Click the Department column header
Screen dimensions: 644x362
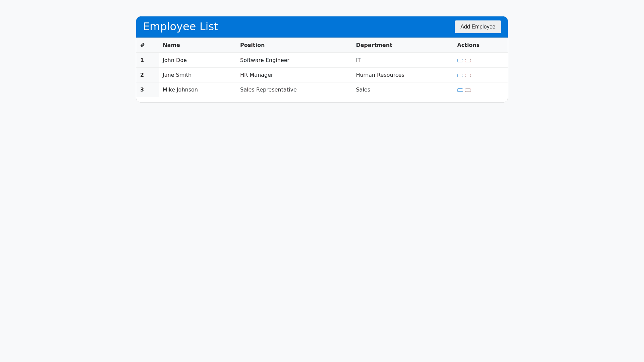pos(374,45)
